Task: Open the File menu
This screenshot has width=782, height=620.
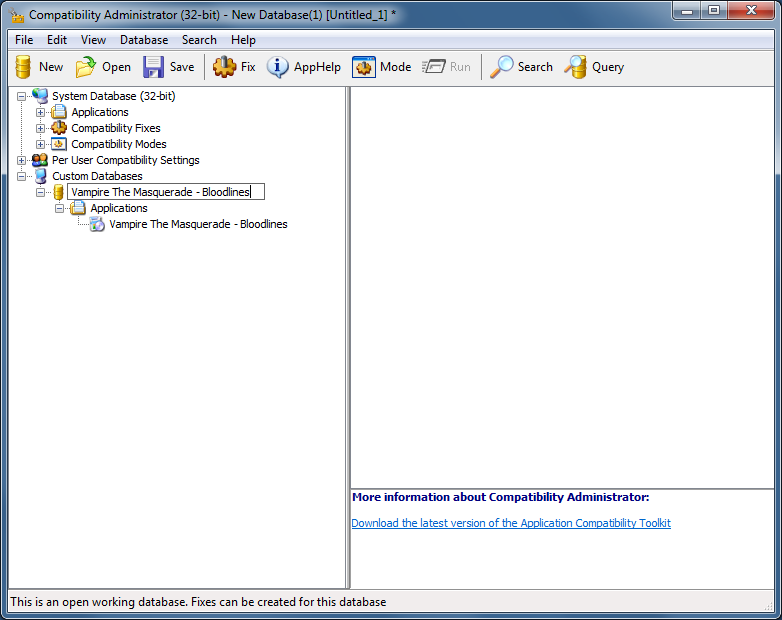Action: point(24,40)
